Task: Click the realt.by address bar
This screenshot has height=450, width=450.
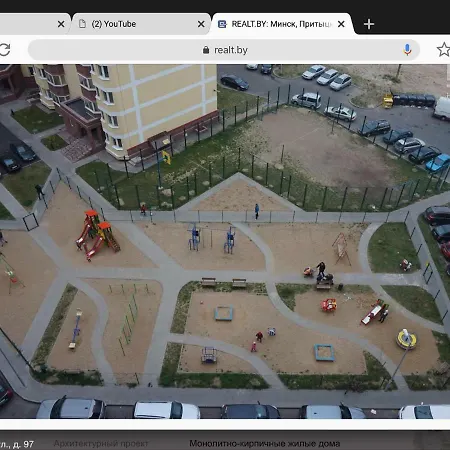Action: 224,50
